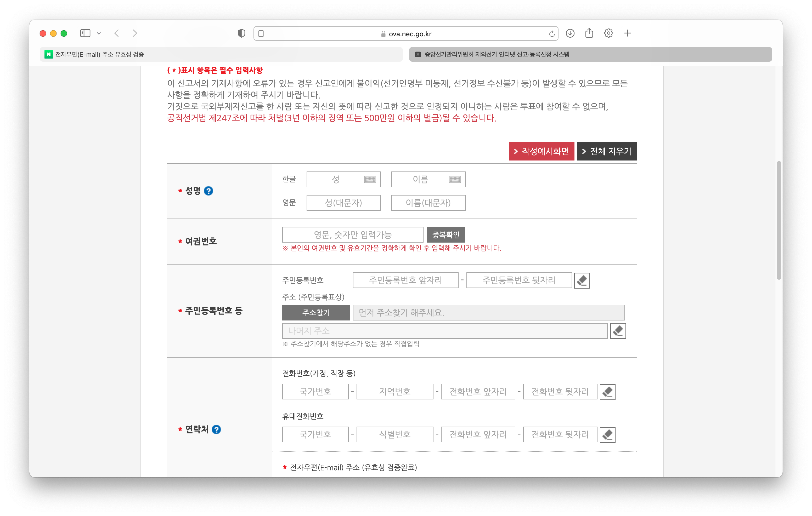Click 중복확인 button for passport number
812x516 pixels.
click(x=446, y=234)
